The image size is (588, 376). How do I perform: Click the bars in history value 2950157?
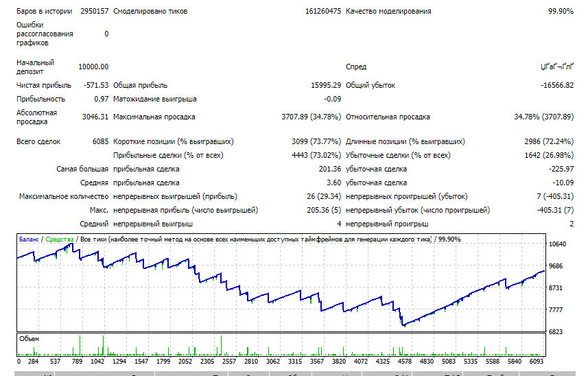coord(94,11)
